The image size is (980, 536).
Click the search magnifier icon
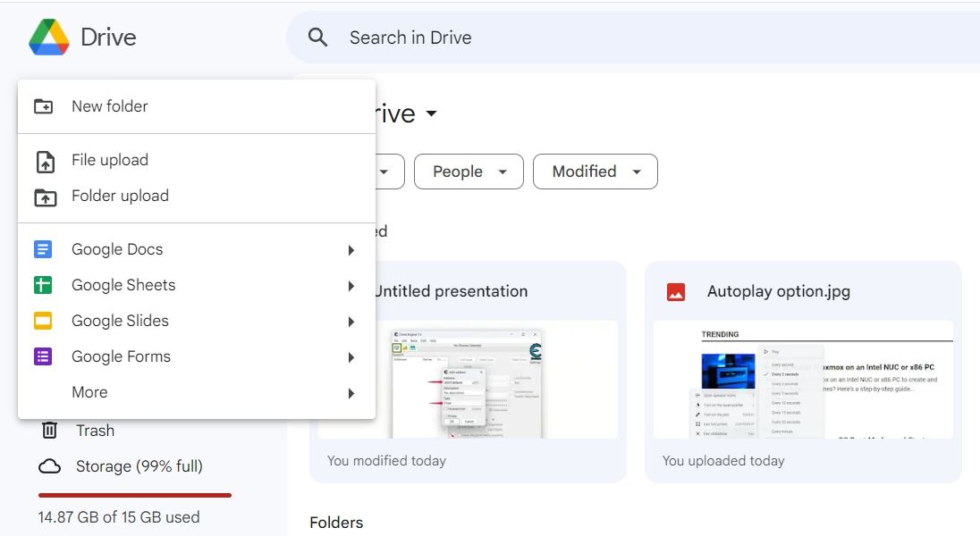317,37
